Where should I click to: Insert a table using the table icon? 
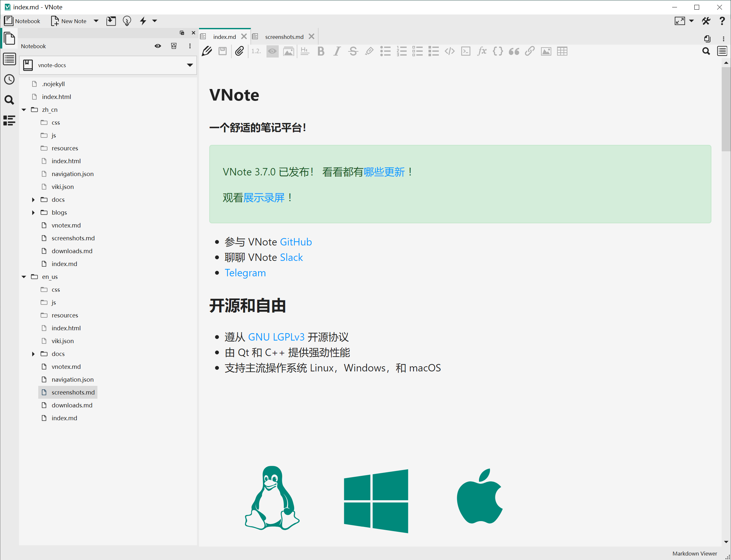coord(562,51)
